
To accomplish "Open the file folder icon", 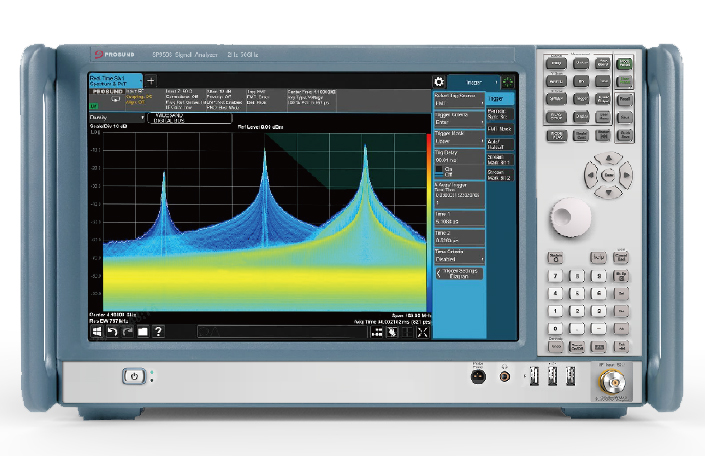I will [x=142, y=330].
